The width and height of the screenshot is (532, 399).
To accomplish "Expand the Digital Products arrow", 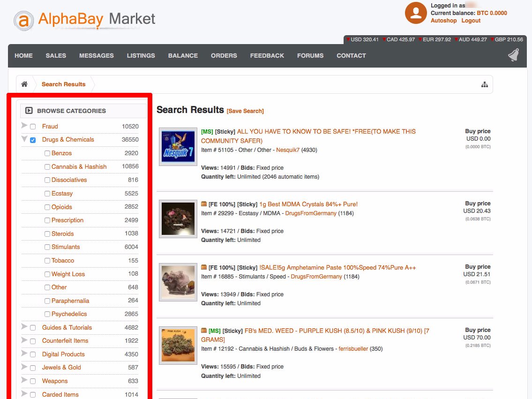I will (24, 353).
